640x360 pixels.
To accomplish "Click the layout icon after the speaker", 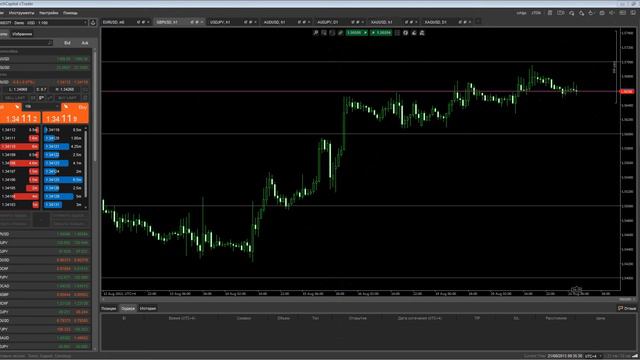I will (x=622, y=13).
